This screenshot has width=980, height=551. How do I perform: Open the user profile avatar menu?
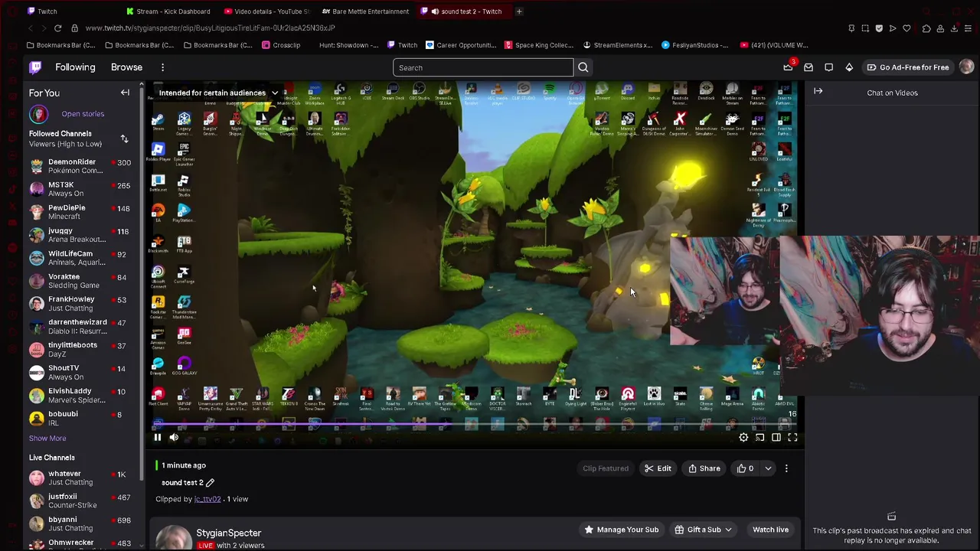pyautogui.click(x=966, y=67)
